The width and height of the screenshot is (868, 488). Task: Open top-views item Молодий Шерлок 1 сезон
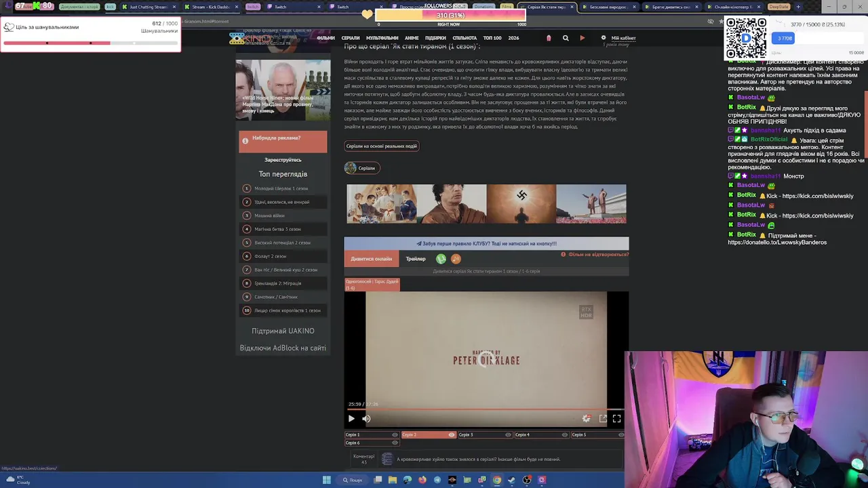click(x=283, y=188)
